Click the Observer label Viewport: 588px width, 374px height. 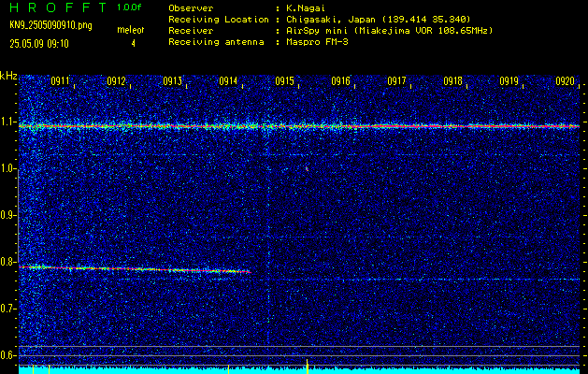(x=191, y=7)
